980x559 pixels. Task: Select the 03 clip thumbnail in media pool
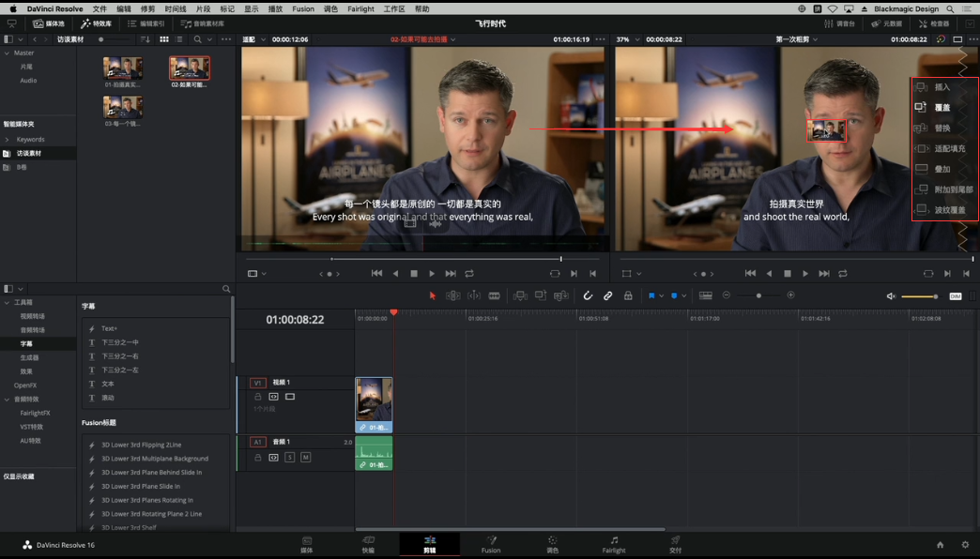coord(122,108)
